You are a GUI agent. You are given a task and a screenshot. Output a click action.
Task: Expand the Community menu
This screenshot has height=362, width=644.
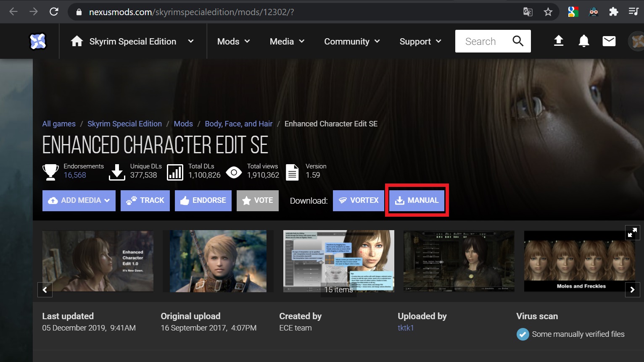tap(352, 42)
